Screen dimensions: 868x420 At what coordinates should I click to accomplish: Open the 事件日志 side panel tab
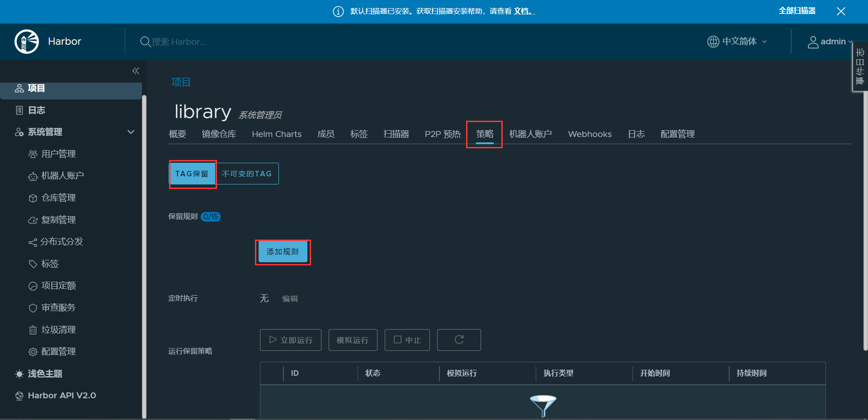tap(860, 66)
